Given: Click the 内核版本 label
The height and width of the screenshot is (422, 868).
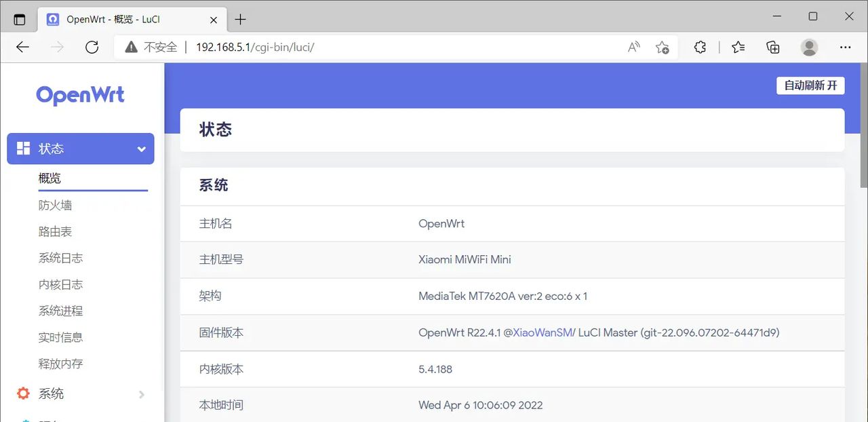Looking at the screenshot, I should [x=221, y=369].
